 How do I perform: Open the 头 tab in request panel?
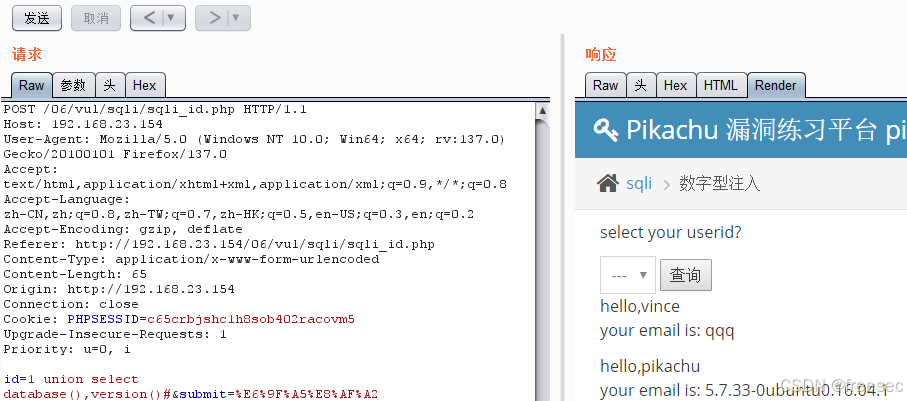pos(110,86)
